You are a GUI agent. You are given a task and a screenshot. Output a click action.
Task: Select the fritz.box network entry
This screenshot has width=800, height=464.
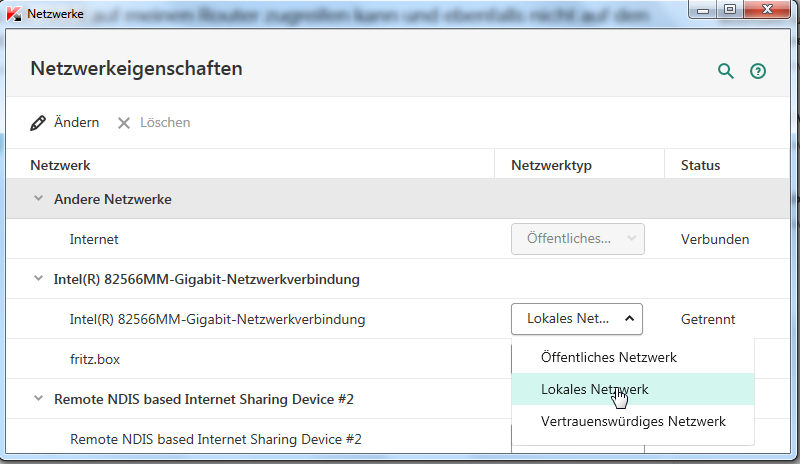pyautogui.click(x=94, y=359)
